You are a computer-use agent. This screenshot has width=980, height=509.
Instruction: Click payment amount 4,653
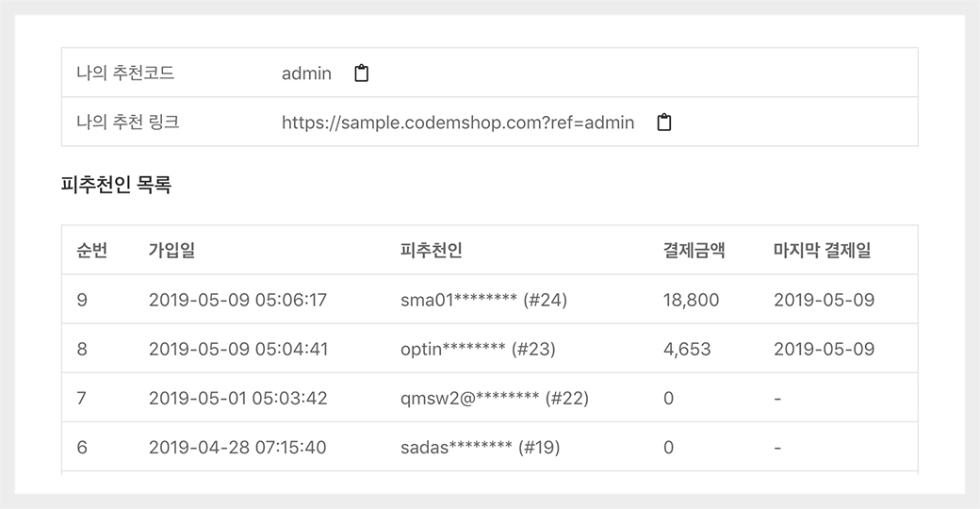point(687,349)
